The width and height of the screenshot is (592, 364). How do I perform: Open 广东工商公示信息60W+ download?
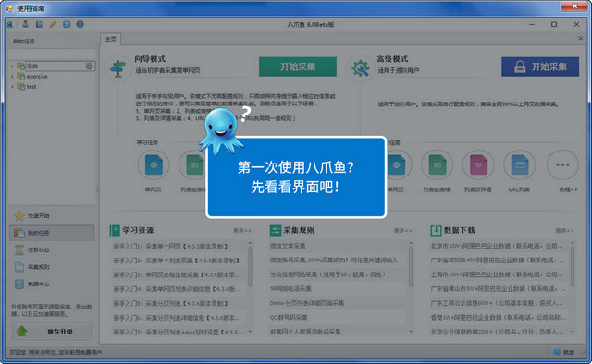497,303
